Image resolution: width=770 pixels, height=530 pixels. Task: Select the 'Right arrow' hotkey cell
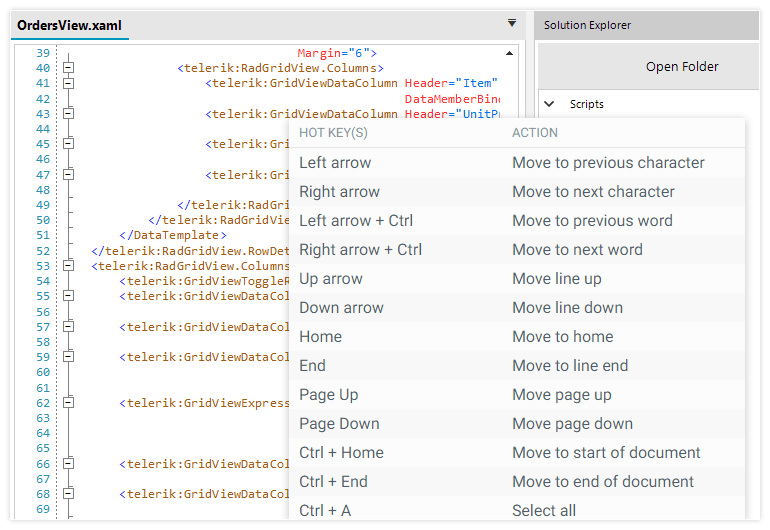339,192
